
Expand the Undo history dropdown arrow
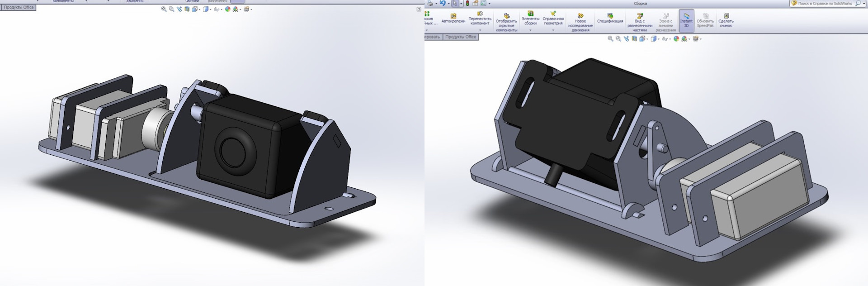pyautogui.click(x=449, y=4)
